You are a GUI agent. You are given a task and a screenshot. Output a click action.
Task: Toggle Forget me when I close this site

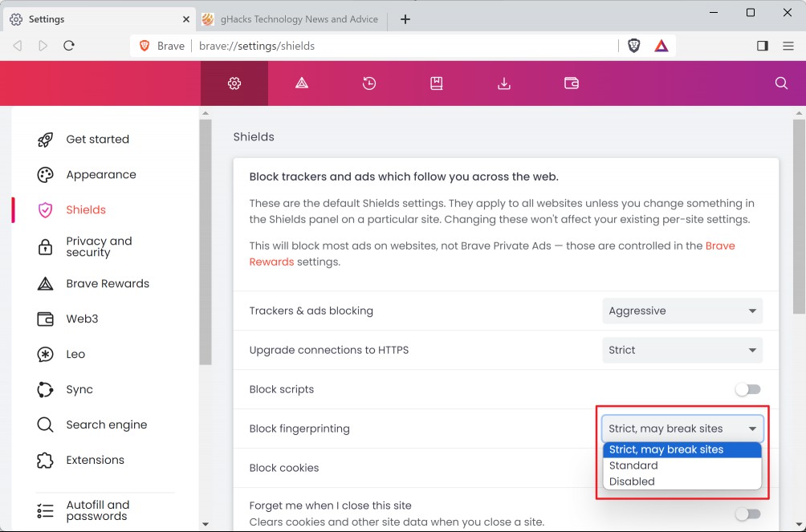tap(748, 514)
